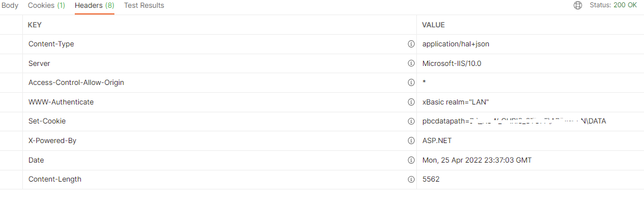Open the Cookies (1) tab
The image size is (644, 209).
pyautogui.click(x=46, y=6)
